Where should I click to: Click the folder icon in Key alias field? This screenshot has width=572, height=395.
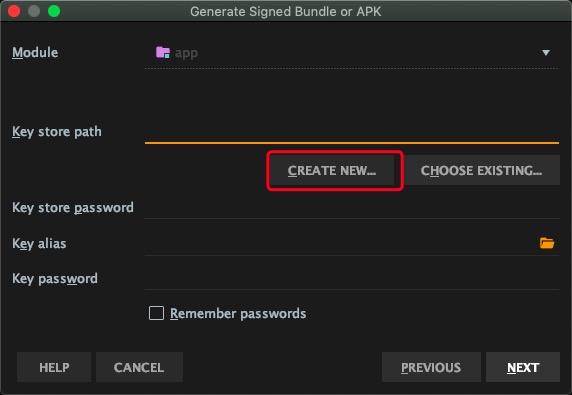coord(547,243)
